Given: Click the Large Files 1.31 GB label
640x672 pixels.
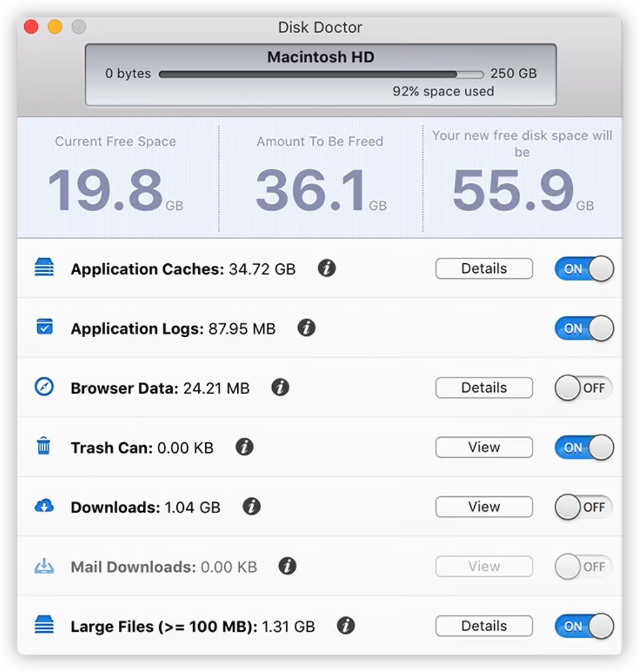Looking at the screenshot, I should [x=193, y=627].
